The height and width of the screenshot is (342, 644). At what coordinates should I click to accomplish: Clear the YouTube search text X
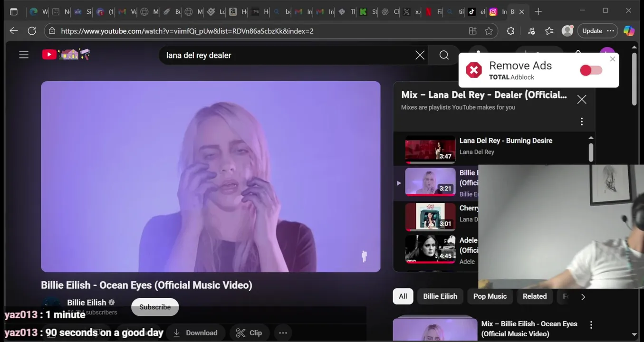pyautogui.click(x=420, y=55)
